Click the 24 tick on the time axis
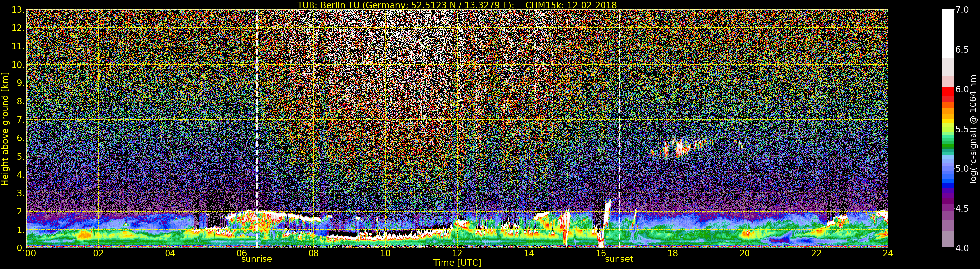This screenshot has width=980, height=269. (888, 253)
